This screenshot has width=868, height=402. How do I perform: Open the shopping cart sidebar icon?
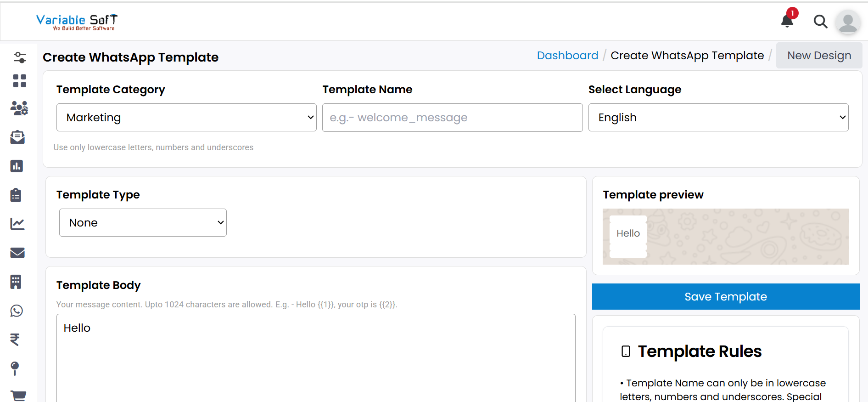(18, 396)
